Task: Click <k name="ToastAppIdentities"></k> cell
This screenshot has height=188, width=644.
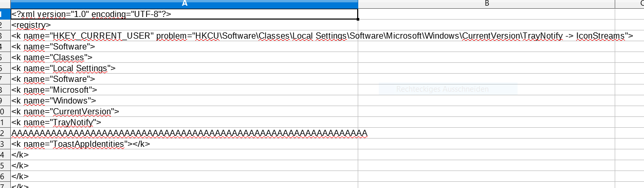Action: (x=185, y=144)
